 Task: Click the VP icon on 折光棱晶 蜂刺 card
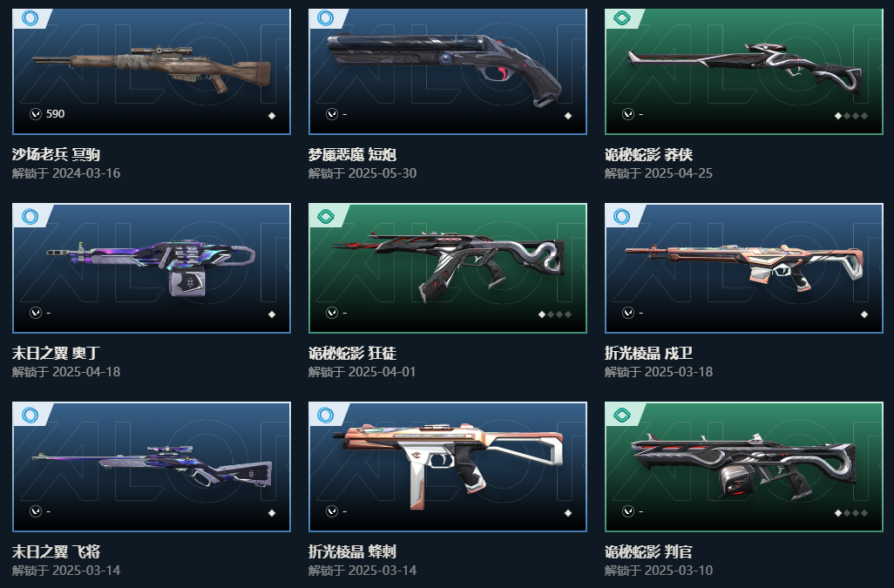point(332,511)
